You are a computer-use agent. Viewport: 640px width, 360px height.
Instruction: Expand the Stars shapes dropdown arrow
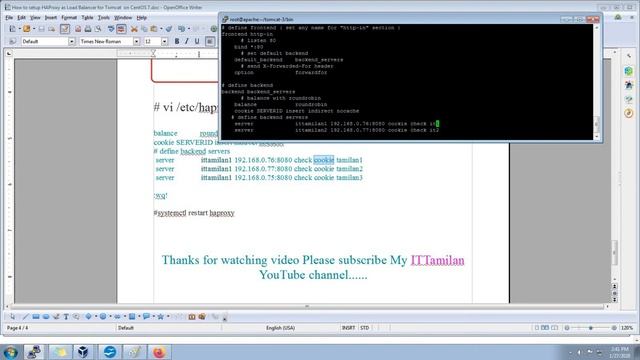(x=168, y=316)
